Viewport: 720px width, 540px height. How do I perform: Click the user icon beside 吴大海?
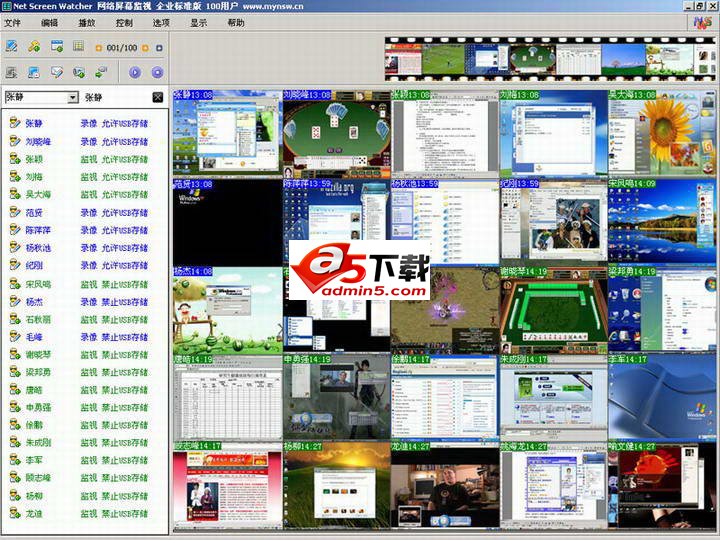click(14, 194)
